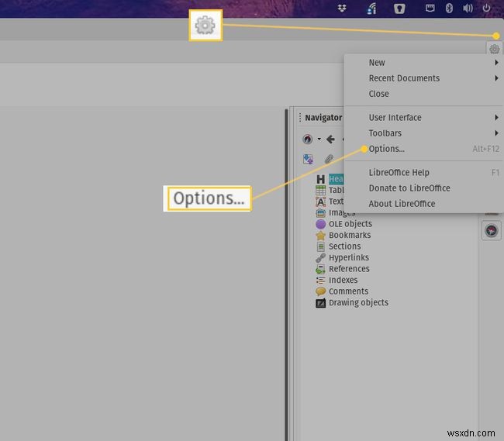Click the Hyperlinks chain icon
This screenshot has height=441, width=504.
tap(320, 257)
